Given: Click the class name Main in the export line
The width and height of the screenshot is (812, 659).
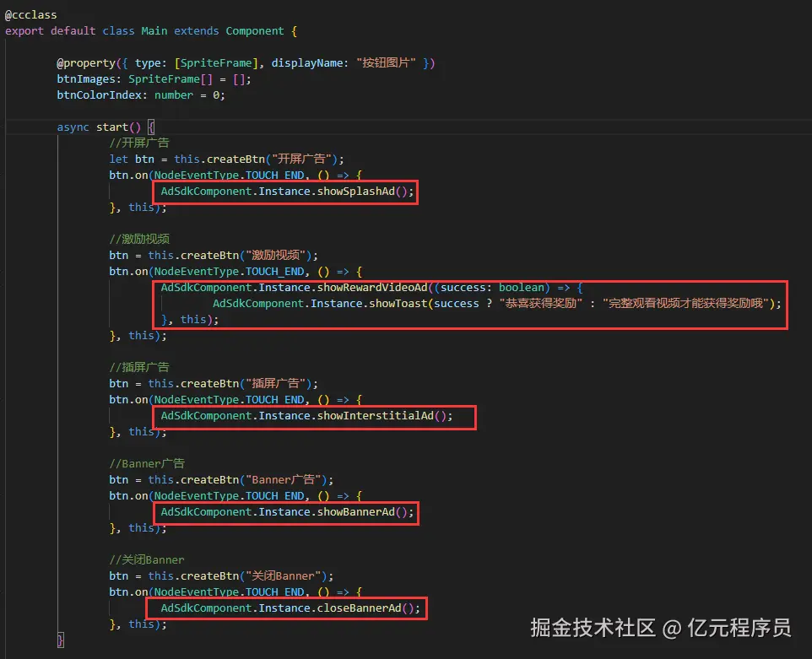Looking at the screenshot, I should coord(154,31).
